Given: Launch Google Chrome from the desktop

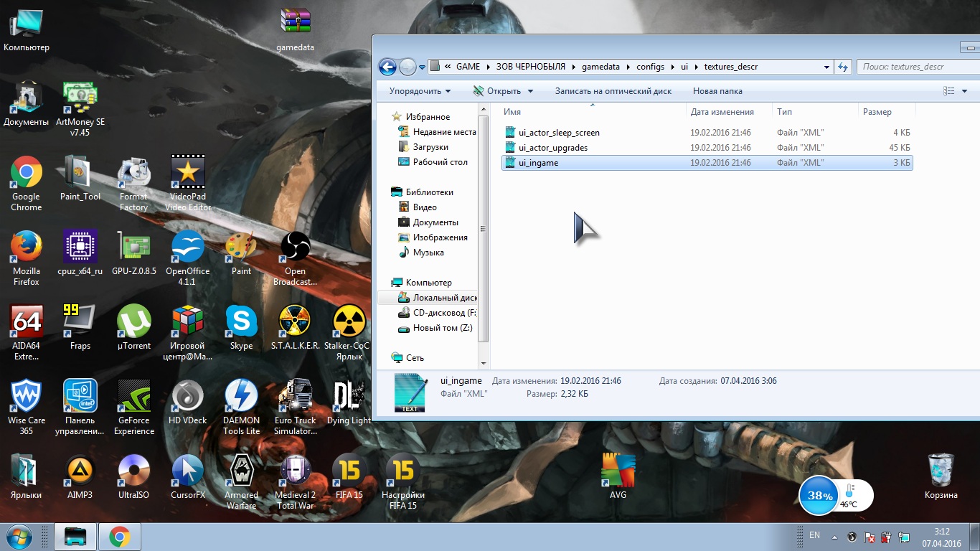Looking at the screenshot, I should click(27, 183).
